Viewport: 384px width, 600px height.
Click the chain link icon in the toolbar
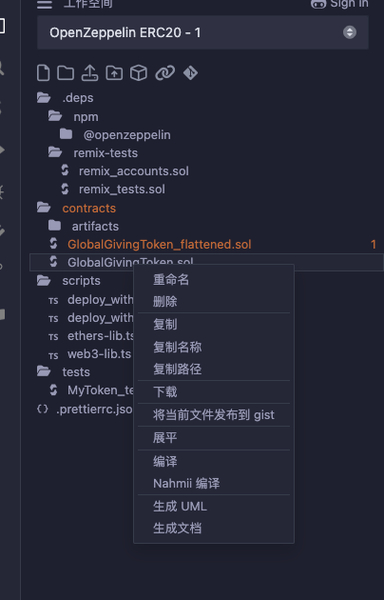tap(165, 73)
